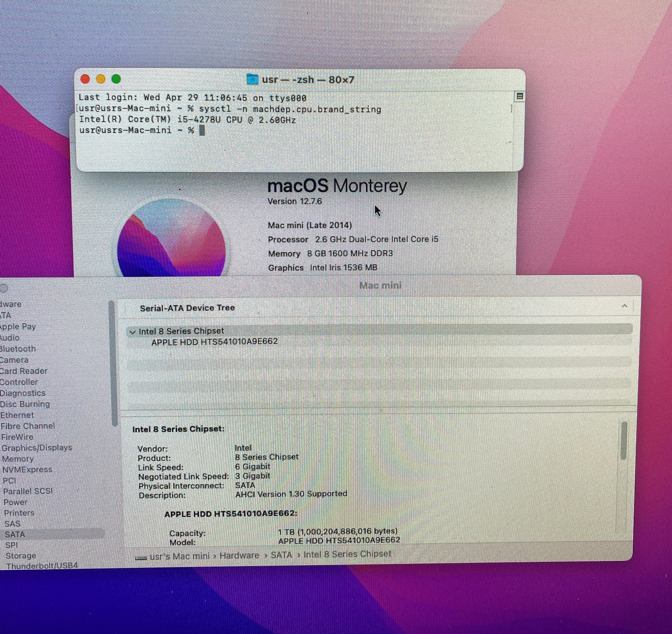This screenshot has width=672, height=634.
Task: Click the empty Terminal prompt with cursor
Action: [142, 131]
